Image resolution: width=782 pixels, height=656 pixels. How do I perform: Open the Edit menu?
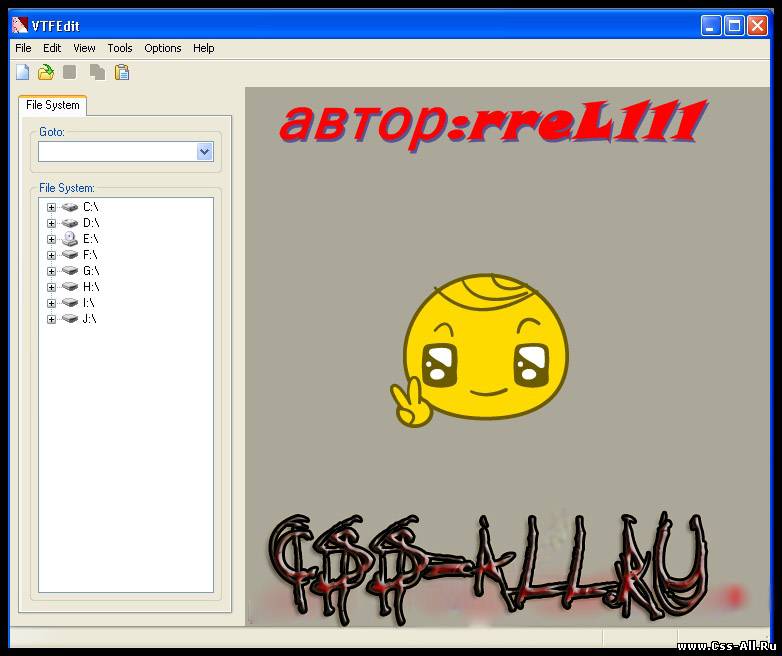tap(52, 48)
